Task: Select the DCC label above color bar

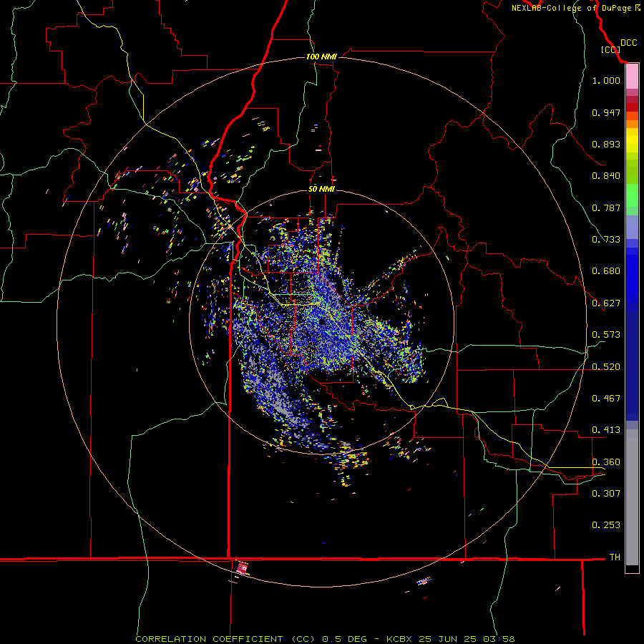Action: coord(628,42)
